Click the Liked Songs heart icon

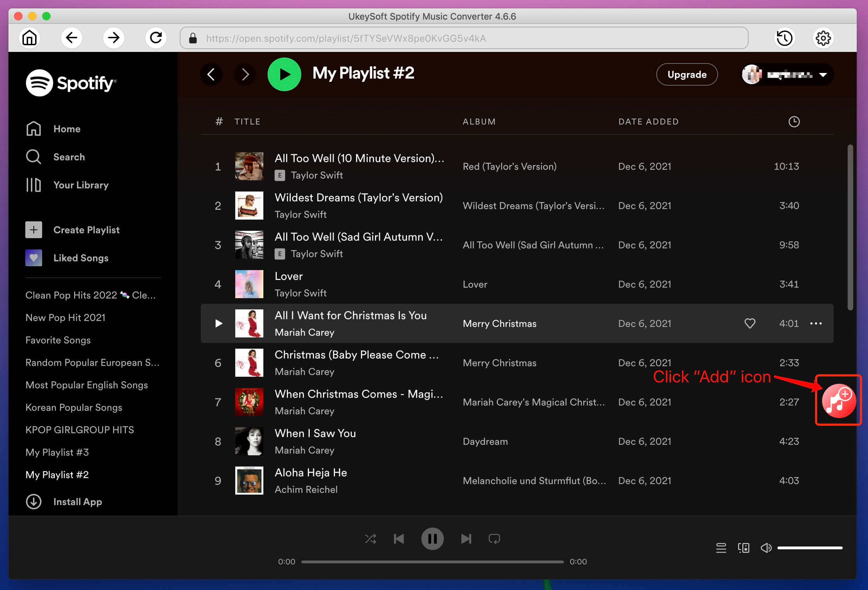pyautogui.click(x=34, y=257)
